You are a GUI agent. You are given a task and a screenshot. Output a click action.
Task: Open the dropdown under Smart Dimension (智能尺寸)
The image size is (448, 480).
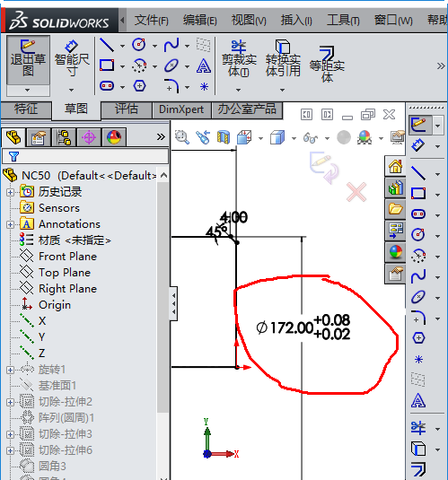tap(71, 90)
